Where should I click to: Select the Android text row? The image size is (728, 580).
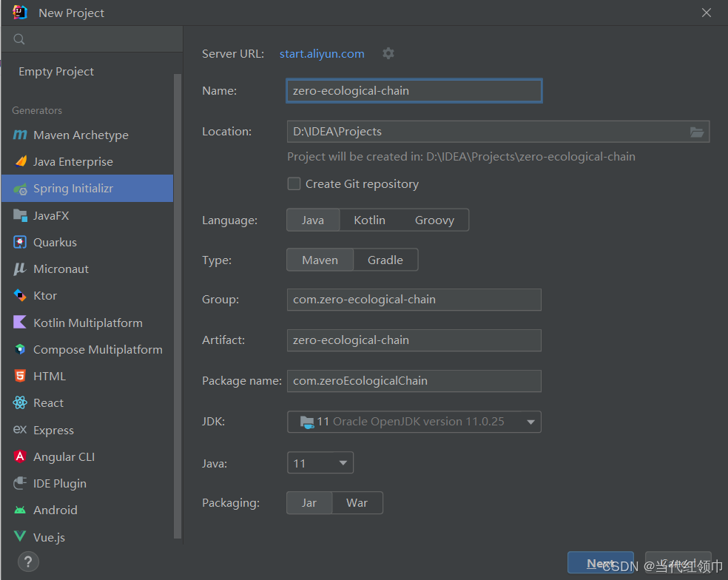pos(87,510)
